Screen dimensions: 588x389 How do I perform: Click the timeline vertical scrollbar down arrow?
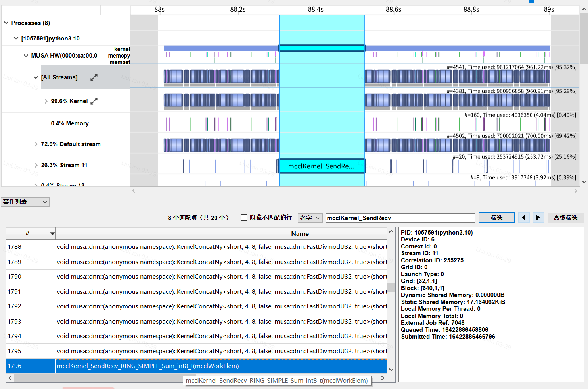pos(584,182)
